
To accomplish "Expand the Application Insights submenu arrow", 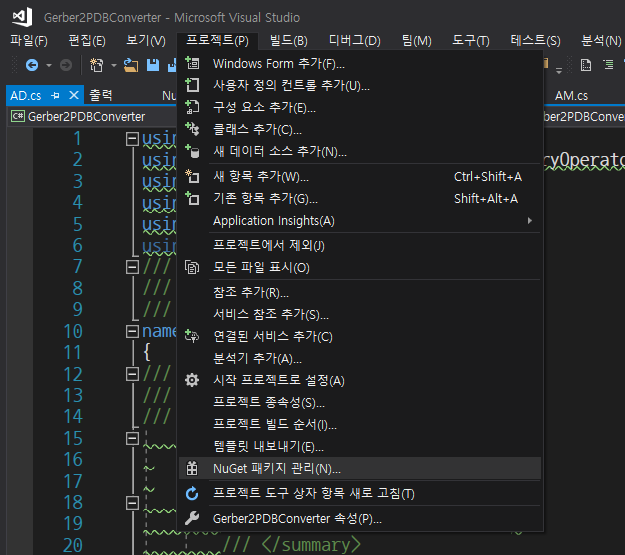I will pos(530,220).
